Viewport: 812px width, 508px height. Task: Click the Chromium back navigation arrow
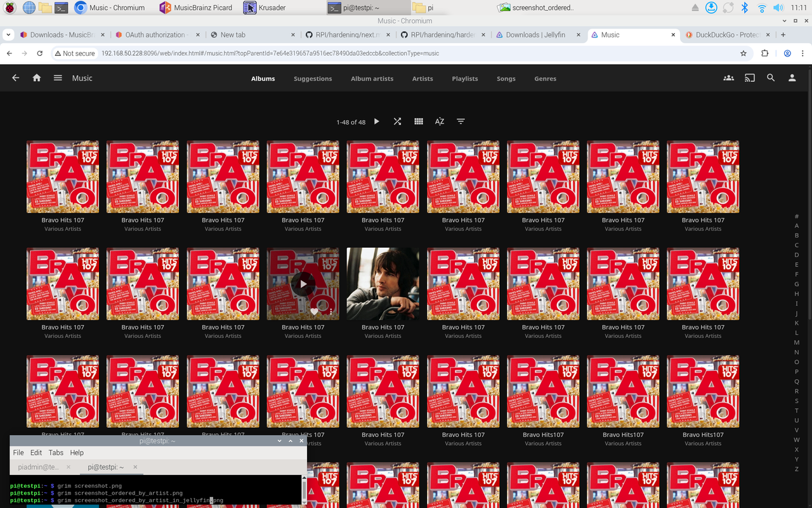(10, 53)
